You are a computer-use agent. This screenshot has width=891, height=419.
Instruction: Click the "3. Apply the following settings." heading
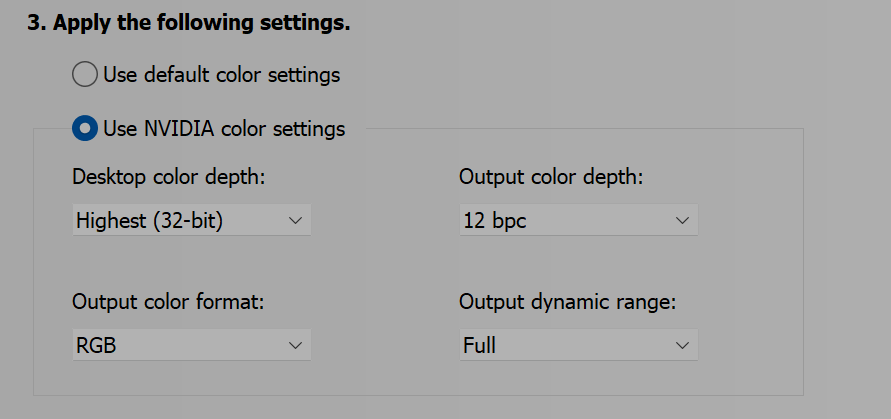[x=188, y=23]
